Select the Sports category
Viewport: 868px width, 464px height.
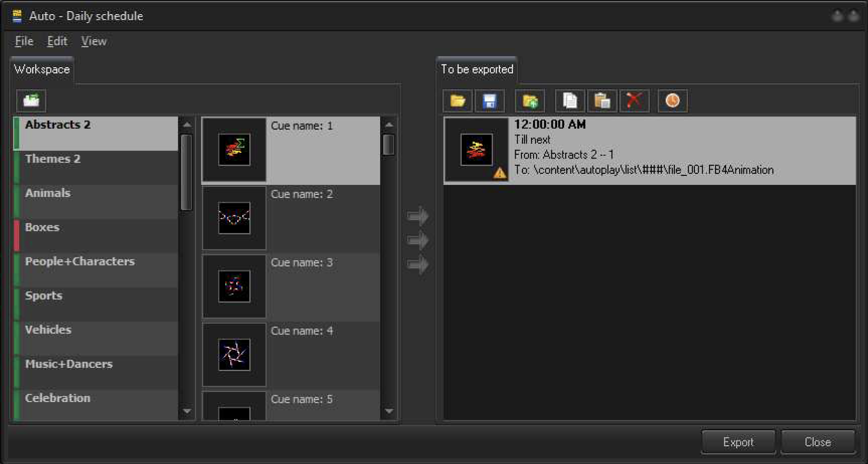pyautogui.click(x=96, y=304)
